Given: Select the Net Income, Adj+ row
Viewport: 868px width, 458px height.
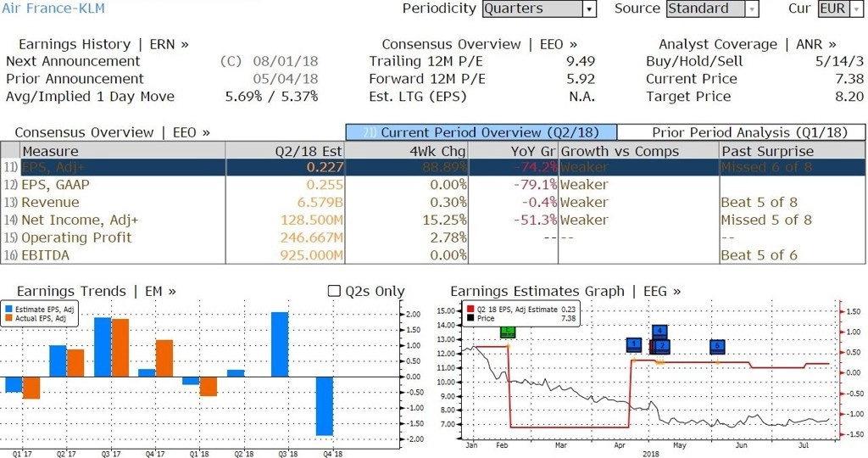Looking at the screenshot, I should tap(433, 221).
